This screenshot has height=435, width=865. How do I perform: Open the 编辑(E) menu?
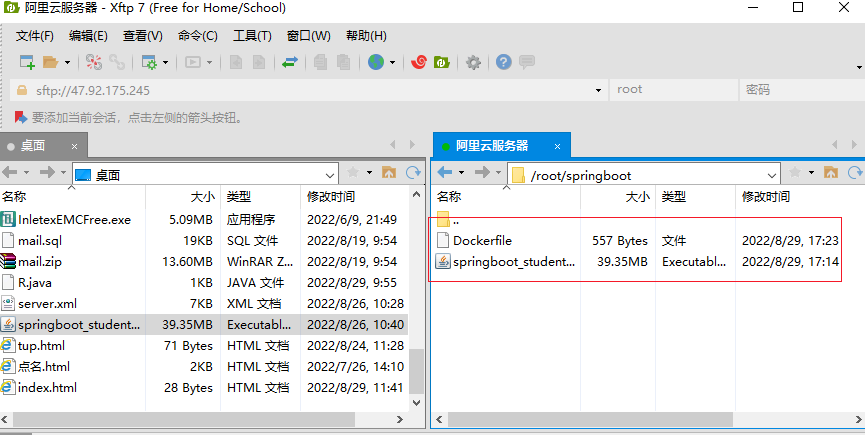coord(88,36)
